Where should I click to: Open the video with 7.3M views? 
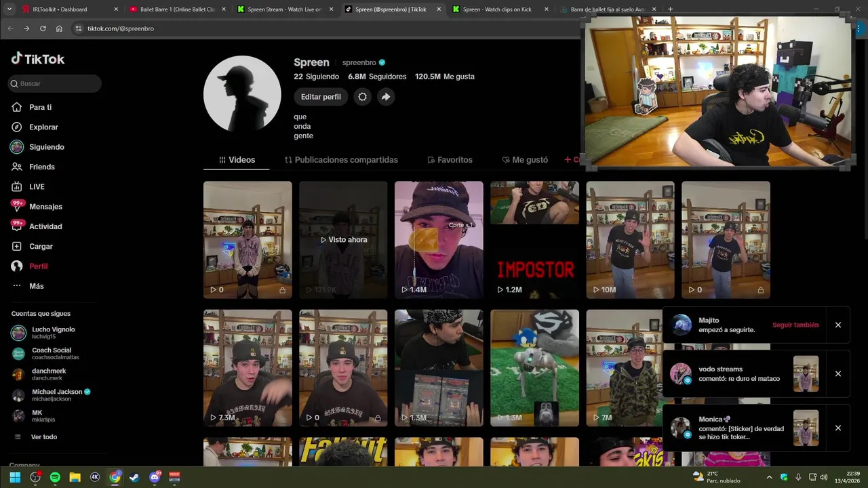click(x=248, y=368)
